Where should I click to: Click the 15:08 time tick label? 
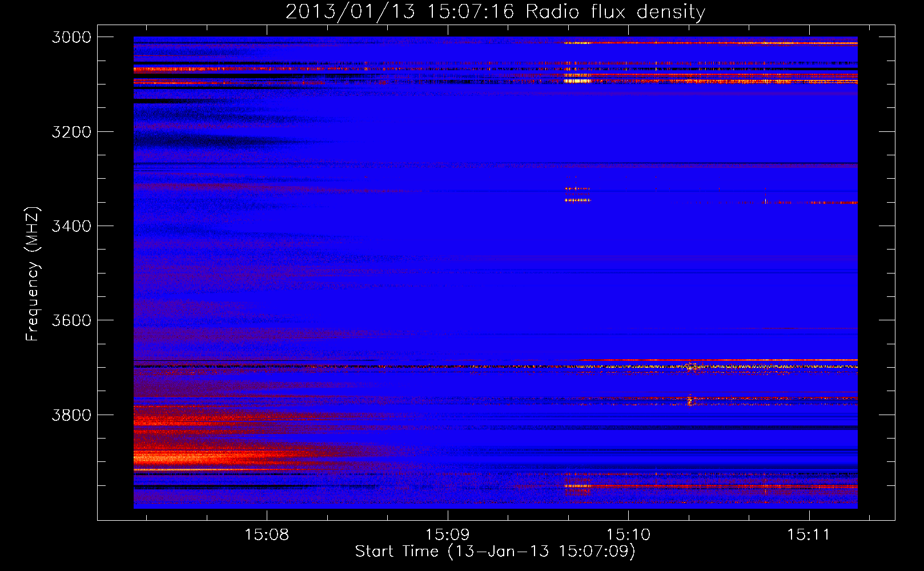[x=267, y=534]
